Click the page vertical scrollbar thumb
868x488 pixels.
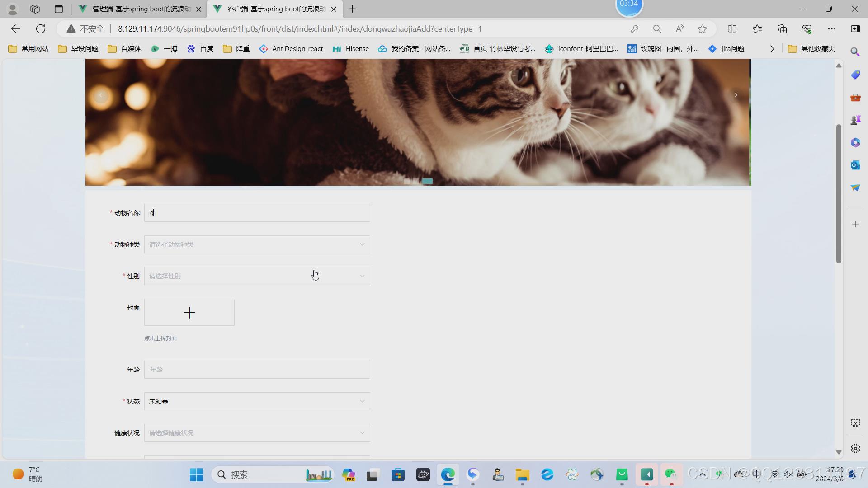point(839,194)
